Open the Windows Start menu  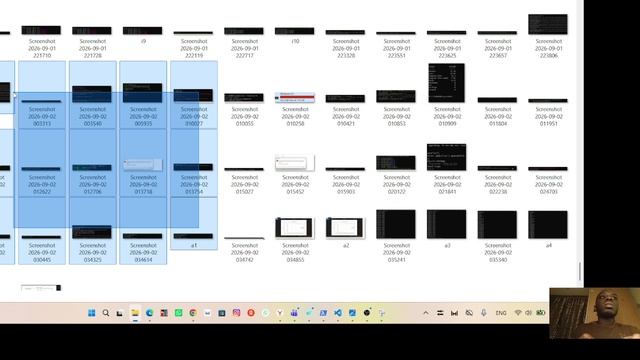pyautogui.click(x=91, y=313)
